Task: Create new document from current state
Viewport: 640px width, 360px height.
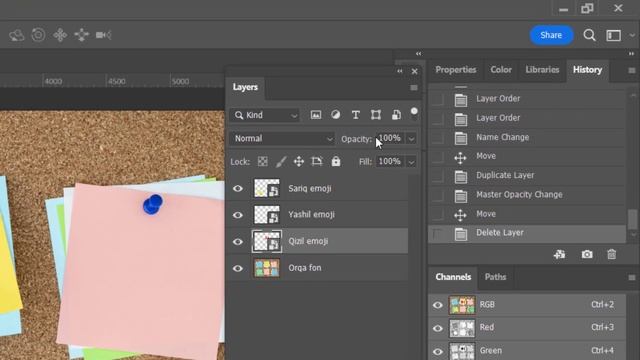Action: point(559,255)
